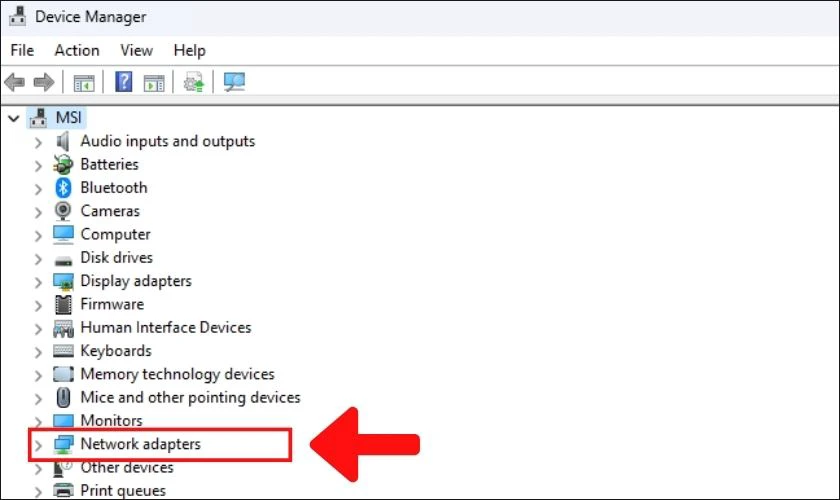Scan for hardware changes via toolbar icon
This screenshot has height=500, width=840.
[x=234, y=82]
